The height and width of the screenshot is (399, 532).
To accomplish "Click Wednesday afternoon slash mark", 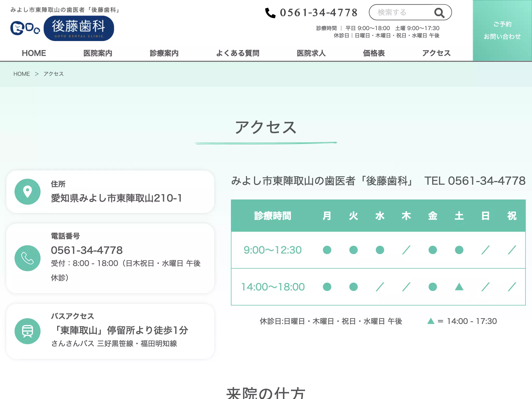I will coord(380,287).
